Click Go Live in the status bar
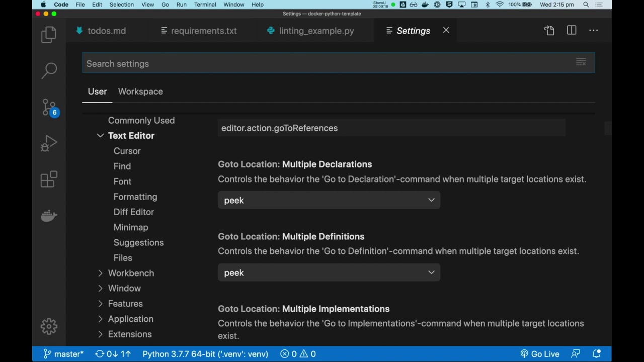Screen dimensions: 644x362 [540, 354]
